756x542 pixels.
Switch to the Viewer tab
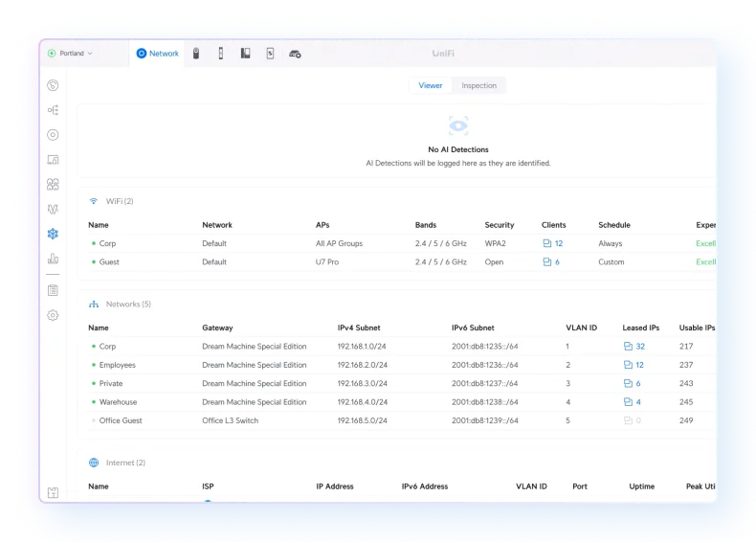coord(430,85)
